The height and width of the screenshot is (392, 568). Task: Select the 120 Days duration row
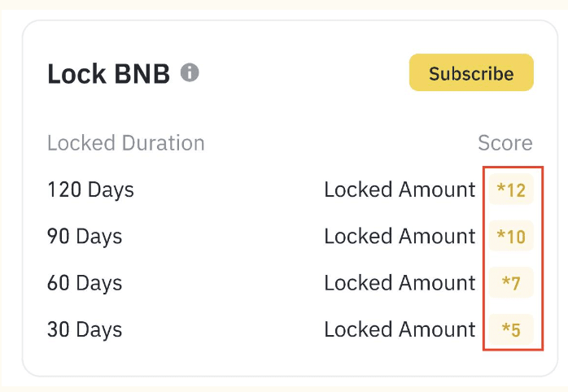point(90,190)
